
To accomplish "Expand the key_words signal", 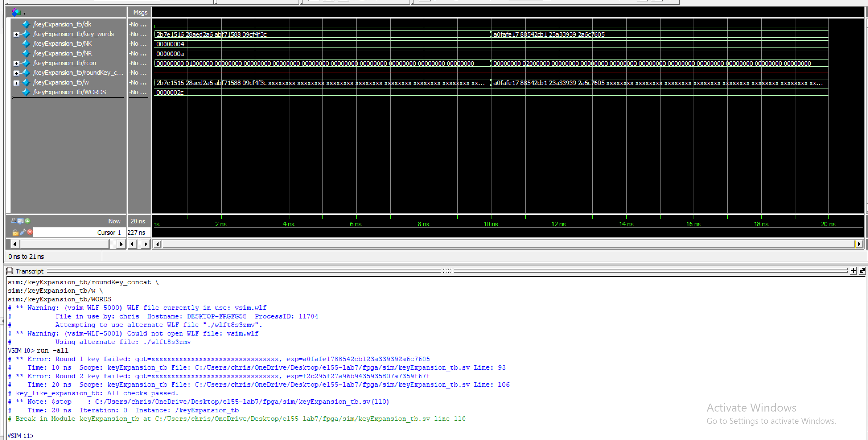I will coord(16,34).
